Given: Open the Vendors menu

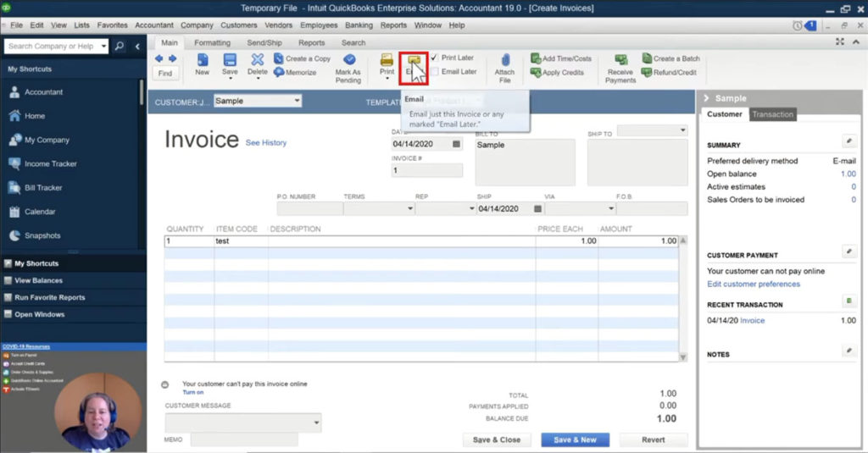Looking at the screenshot, I should pos(278,25).
